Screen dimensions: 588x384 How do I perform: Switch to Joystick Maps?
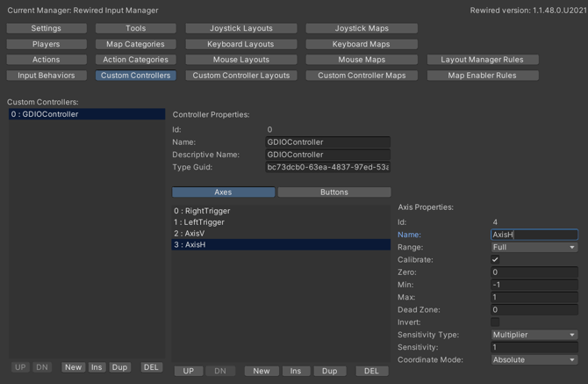[362, 28]
